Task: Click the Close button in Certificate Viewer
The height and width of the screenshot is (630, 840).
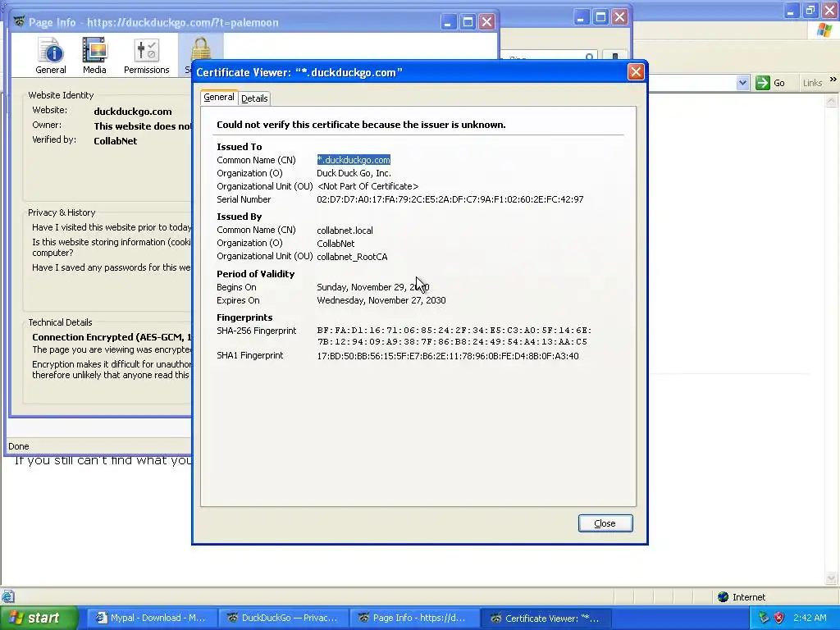Action: click(605, 523)
